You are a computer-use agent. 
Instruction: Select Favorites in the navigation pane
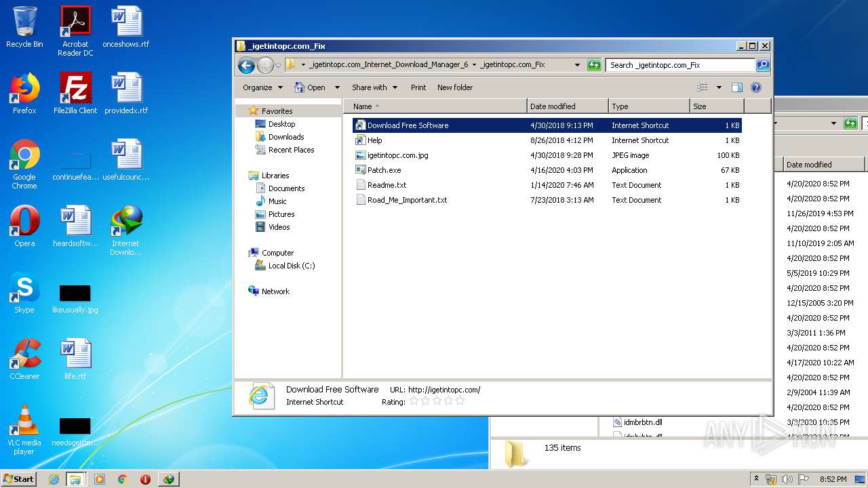coord(277,111)
